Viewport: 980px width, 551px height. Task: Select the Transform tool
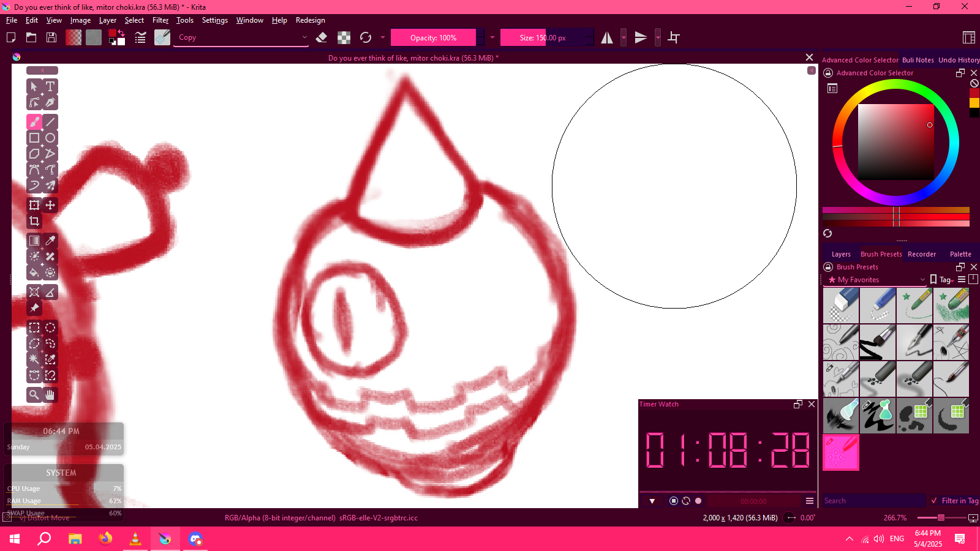coord(34,205)
